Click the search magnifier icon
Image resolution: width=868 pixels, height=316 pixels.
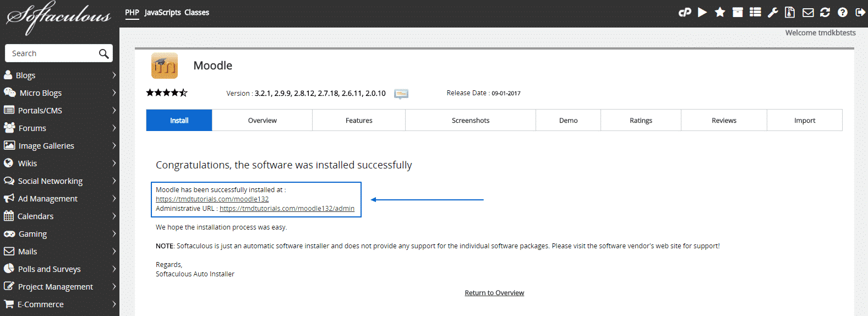point(103,53)
